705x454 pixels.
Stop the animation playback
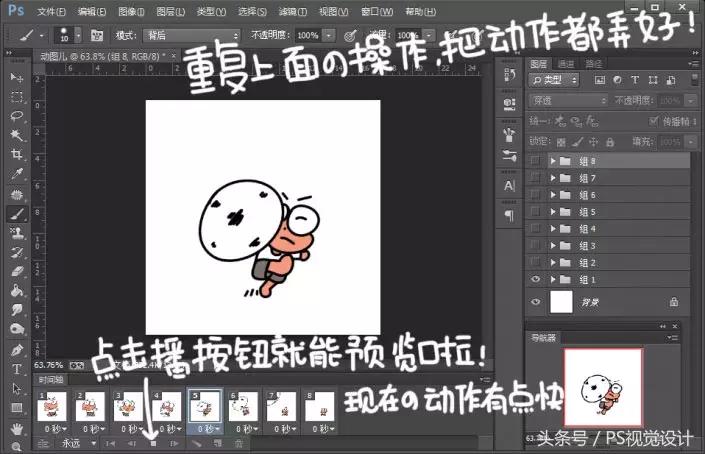click(x=153, y=443)
